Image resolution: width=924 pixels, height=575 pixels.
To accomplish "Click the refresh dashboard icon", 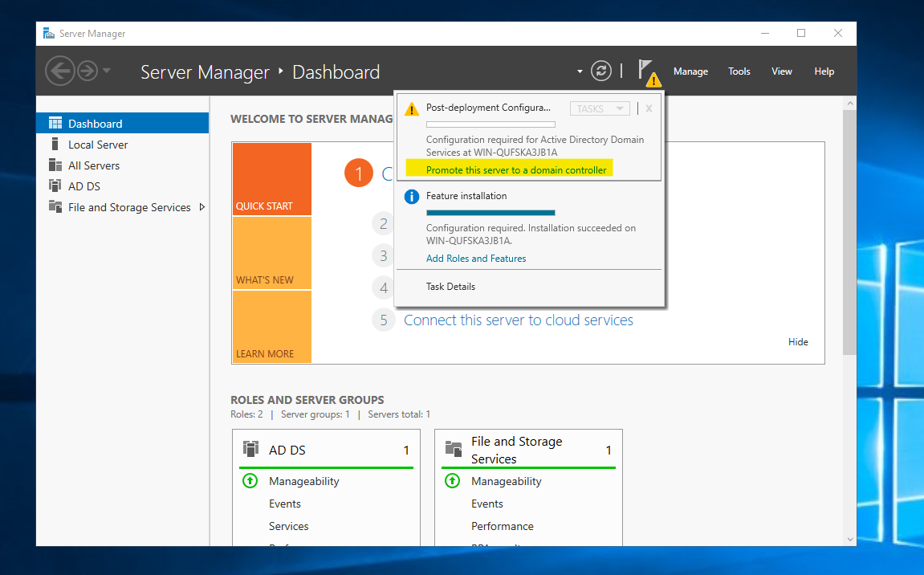I will (601, 71).
